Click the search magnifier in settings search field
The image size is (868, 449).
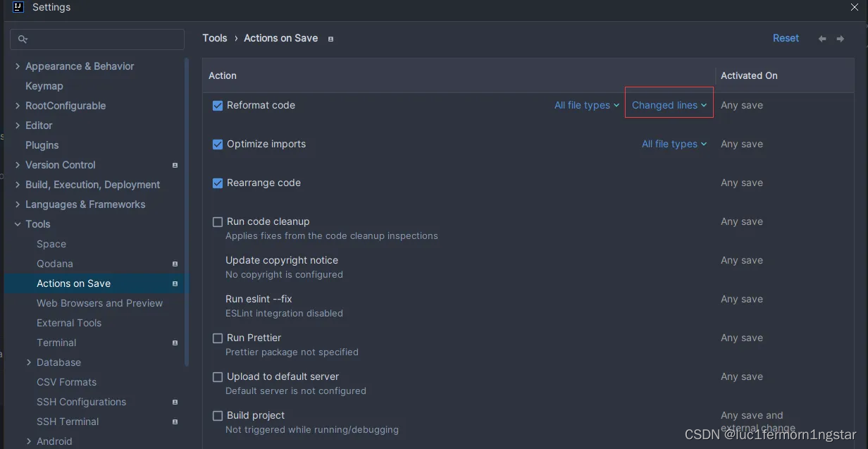pyautogui.click(x=23, y=39)
